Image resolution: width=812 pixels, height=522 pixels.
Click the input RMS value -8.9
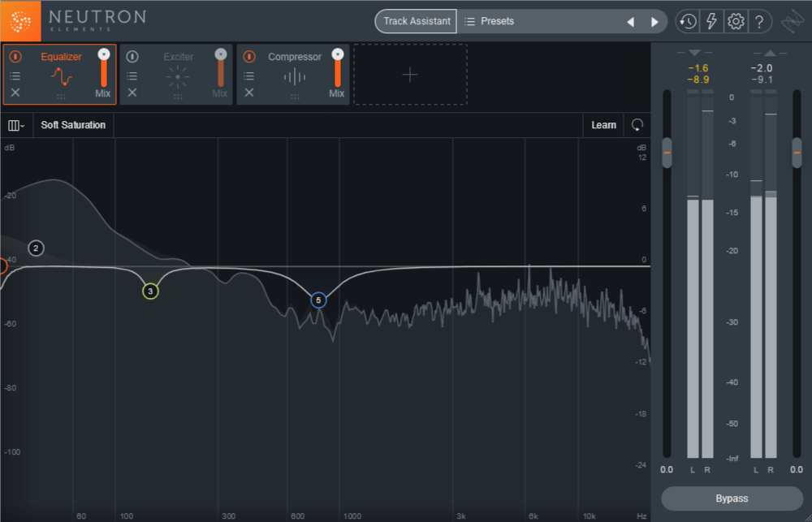click(x=698, y=80)
